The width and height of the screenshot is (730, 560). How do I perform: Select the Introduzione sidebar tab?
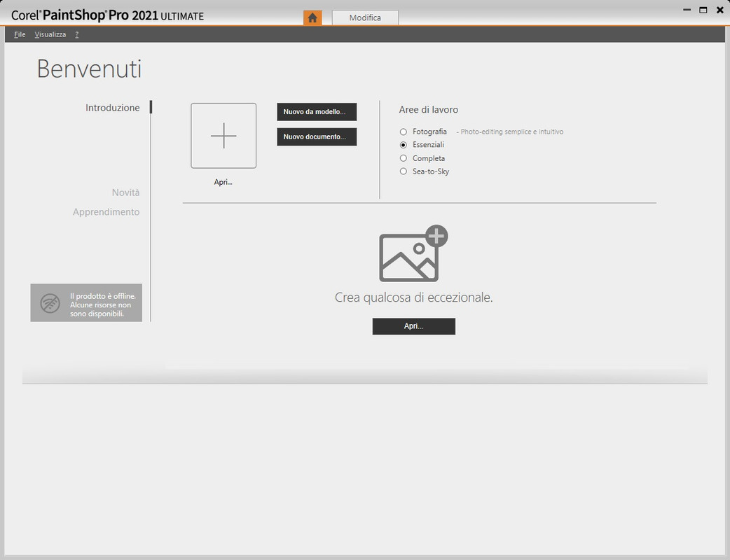click(113, 107)
